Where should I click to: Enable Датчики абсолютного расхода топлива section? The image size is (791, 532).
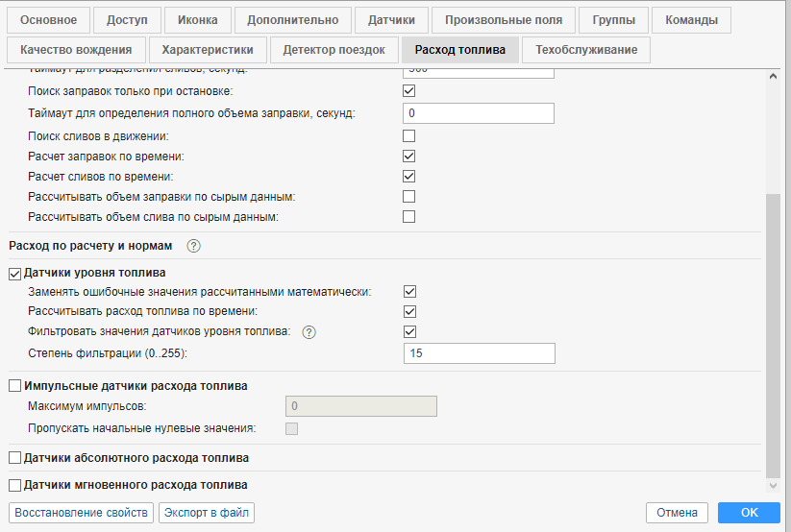click(x=14, y=458)
